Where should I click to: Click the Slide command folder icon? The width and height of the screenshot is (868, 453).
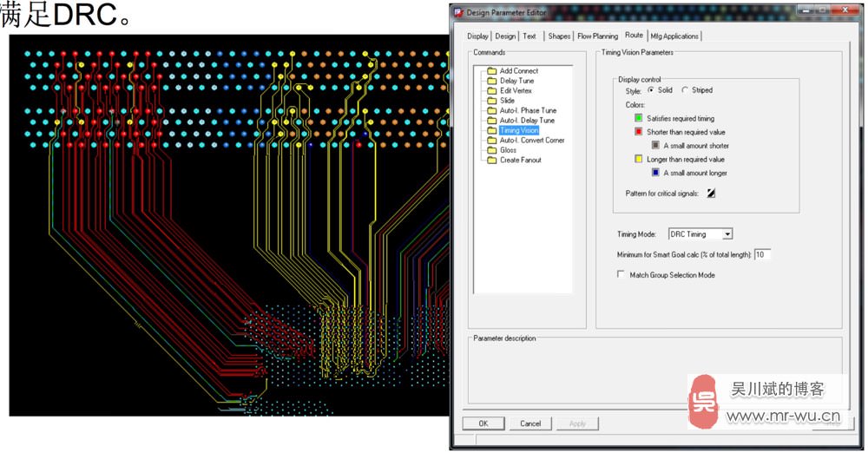[x=491, y=101]
